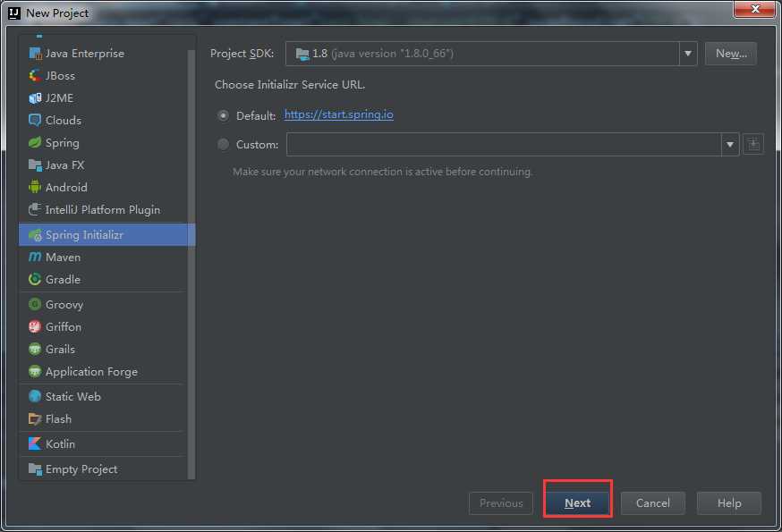Click the Java FX folder icon
782x532 pixels.
coord(35,165)
